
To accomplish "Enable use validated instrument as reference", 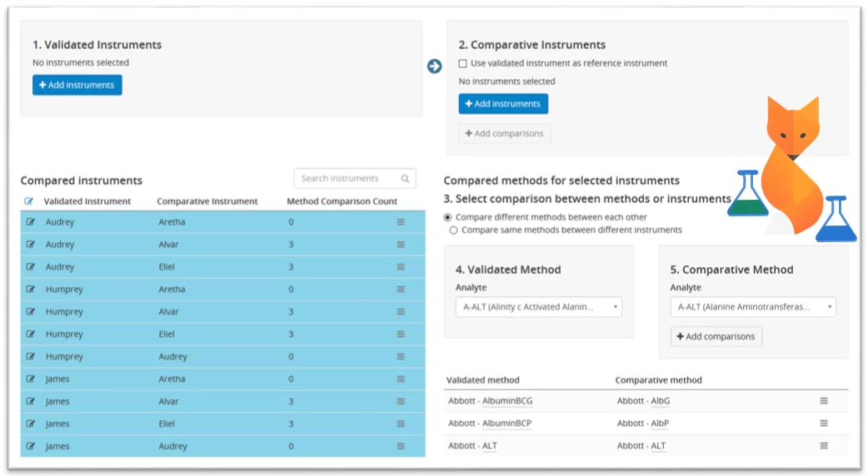I will [x=463, y=63].
